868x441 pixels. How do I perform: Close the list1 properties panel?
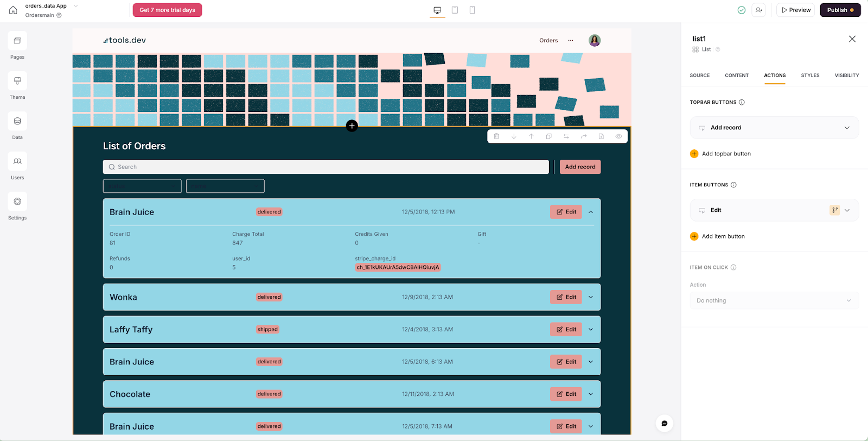click(x=852, y=39)
